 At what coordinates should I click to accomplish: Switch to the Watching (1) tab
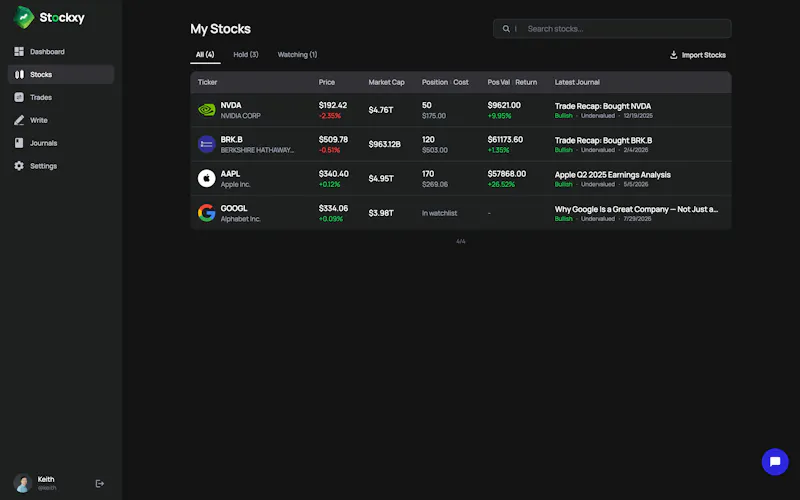pos(297,55)
